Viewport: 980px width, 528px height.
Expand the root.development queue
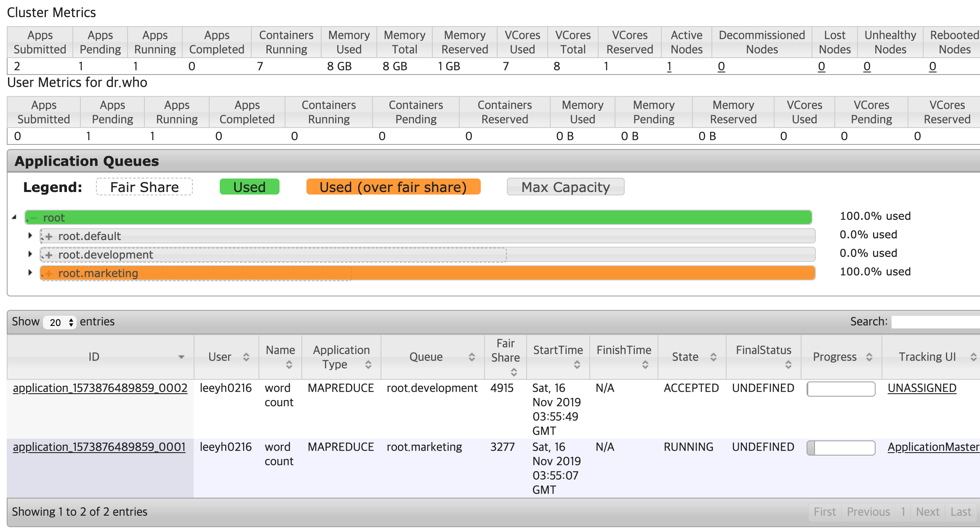pos(30,254)
